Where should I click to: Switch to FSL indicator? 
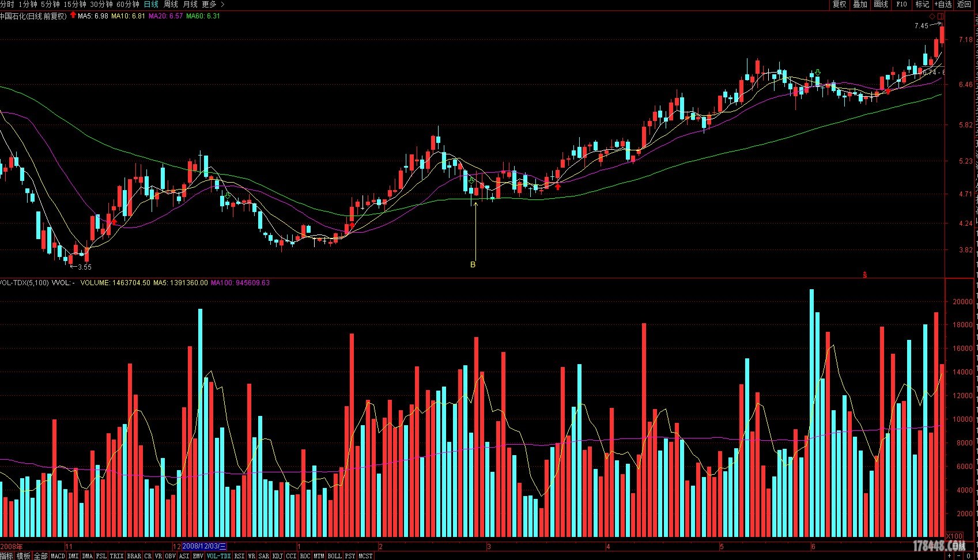(101, 556)
